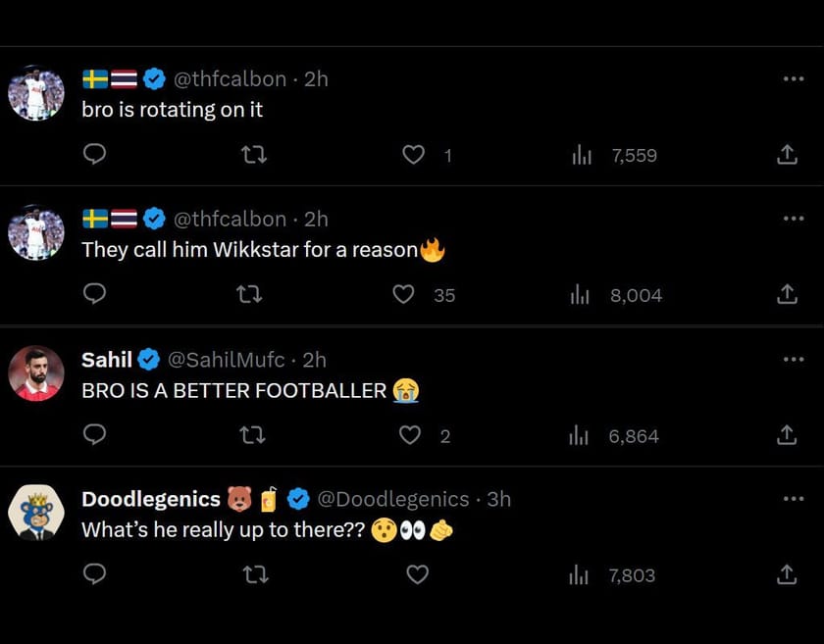
Task: Open more options on Doodlegenics' tweet
Action: tap(794, 499)
